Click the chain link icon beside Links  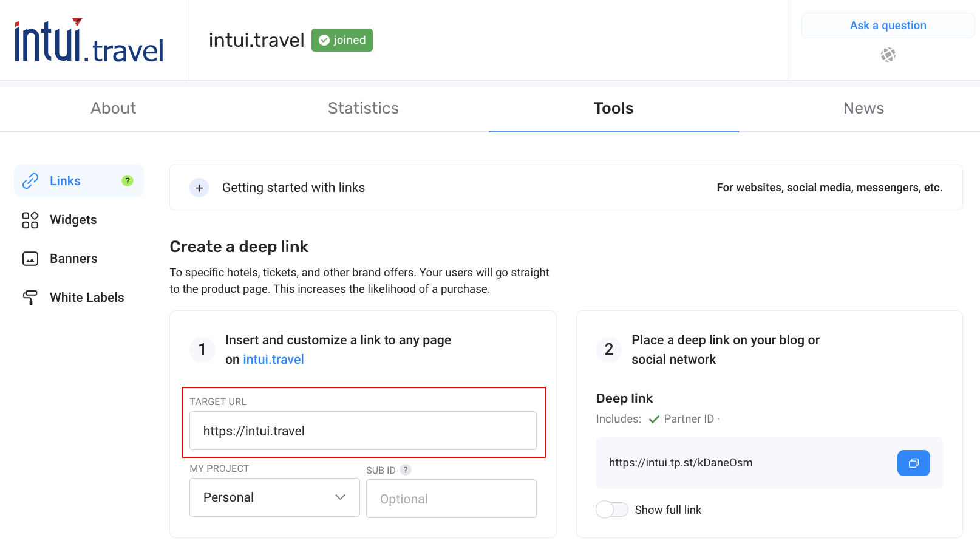click(x=30, y=181)
